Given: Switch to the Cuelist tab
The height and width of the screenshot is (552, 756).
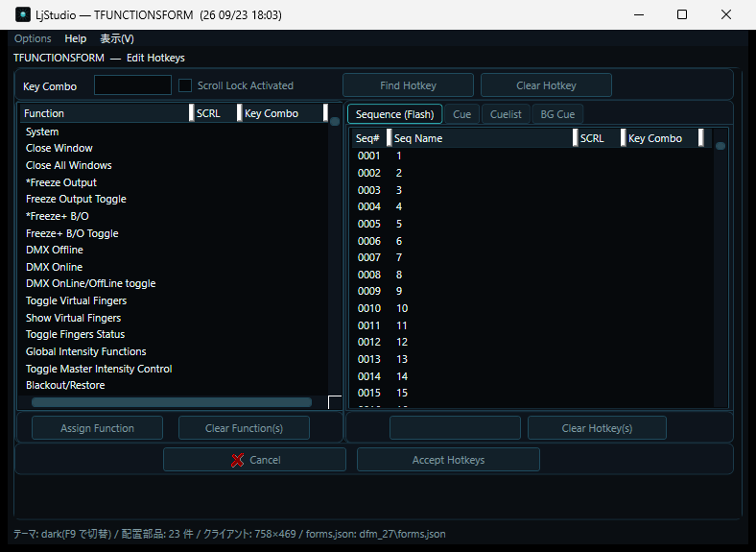Looking at the screenshot, I should 506,114.
